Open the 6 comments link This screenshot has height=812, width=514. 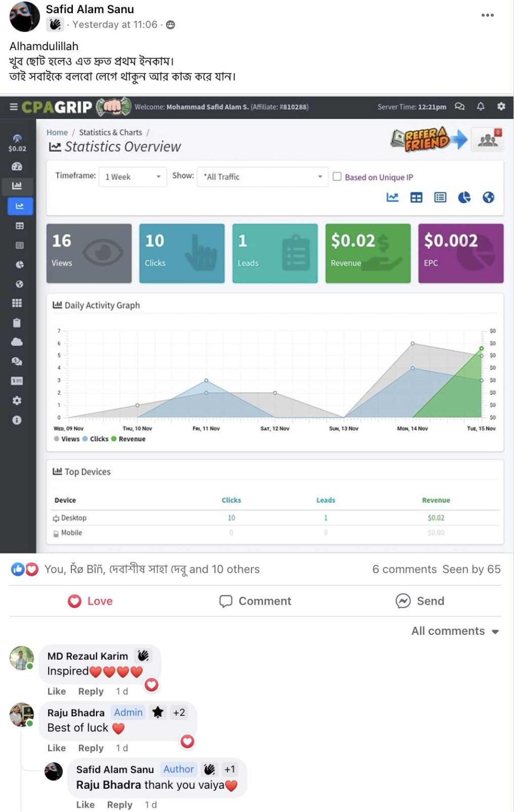[x=405, y=569]
